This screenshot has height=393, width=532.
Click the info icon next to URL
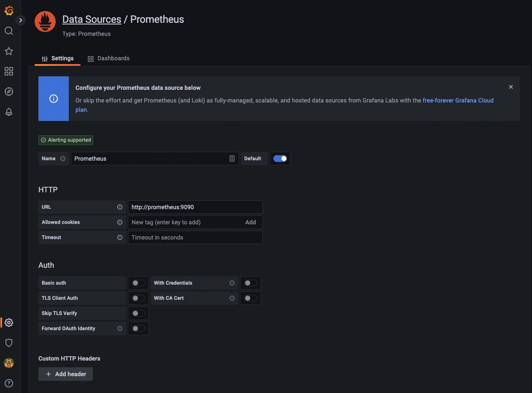[x=120, y=207]
